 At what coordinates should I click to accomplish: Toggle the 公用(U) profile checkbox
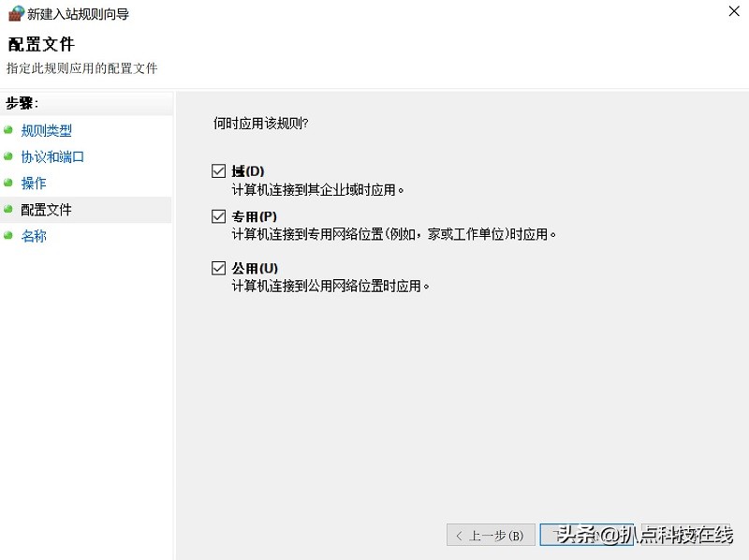pyautogui.click(x=218, y=268)
